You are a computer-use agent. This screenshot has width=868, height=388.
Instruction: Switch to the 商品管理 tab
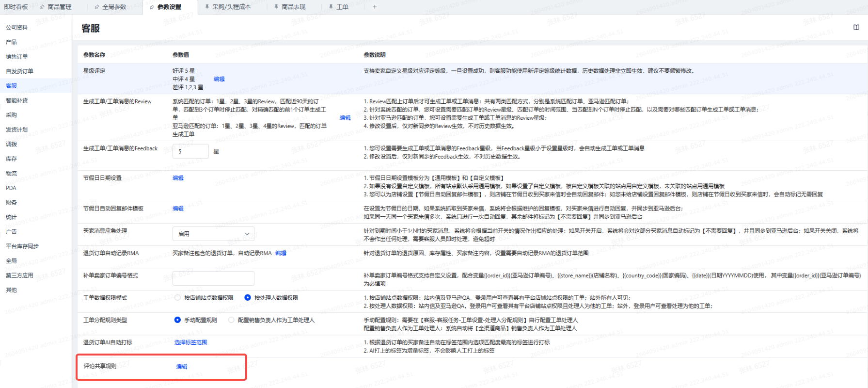point(60,7)
